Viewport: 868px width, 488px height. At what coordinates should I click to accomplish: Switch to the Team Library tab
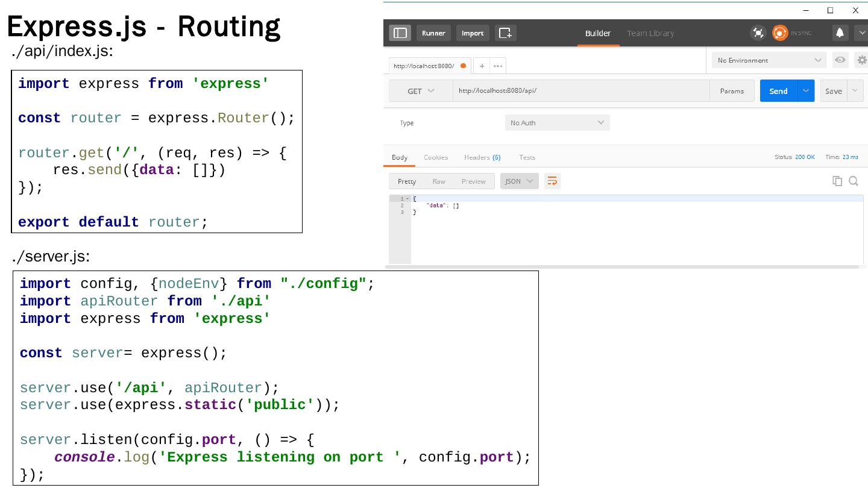650,33
